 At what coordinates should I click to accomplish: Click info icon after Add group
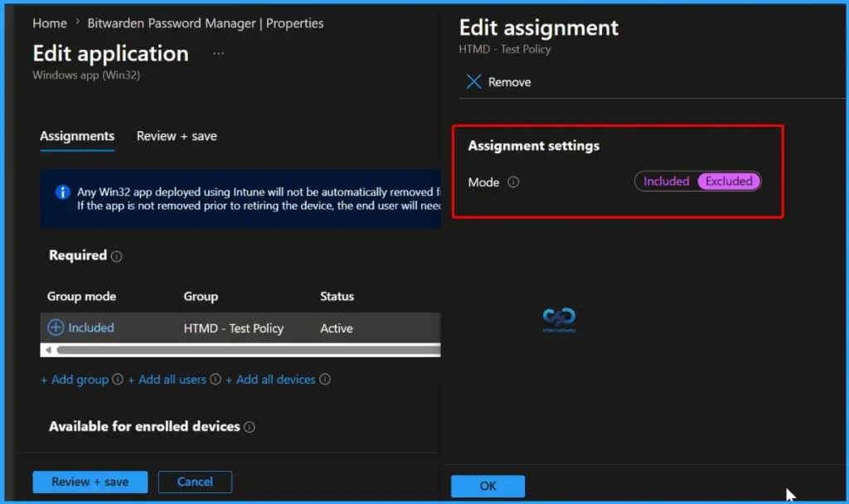118,380
